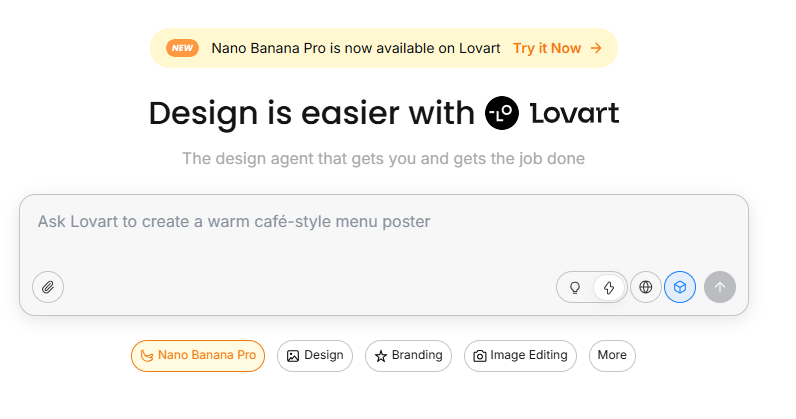Toggle the blue cube icon button
Screen dimensions: 796x419
(x=680, y=287)
